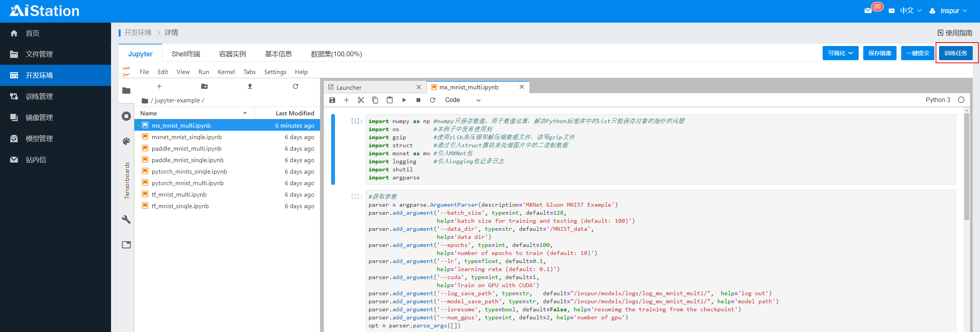980x332 pixels.
Task: Open tf_mnist_single.ipynb in file list
Action: 180,206
